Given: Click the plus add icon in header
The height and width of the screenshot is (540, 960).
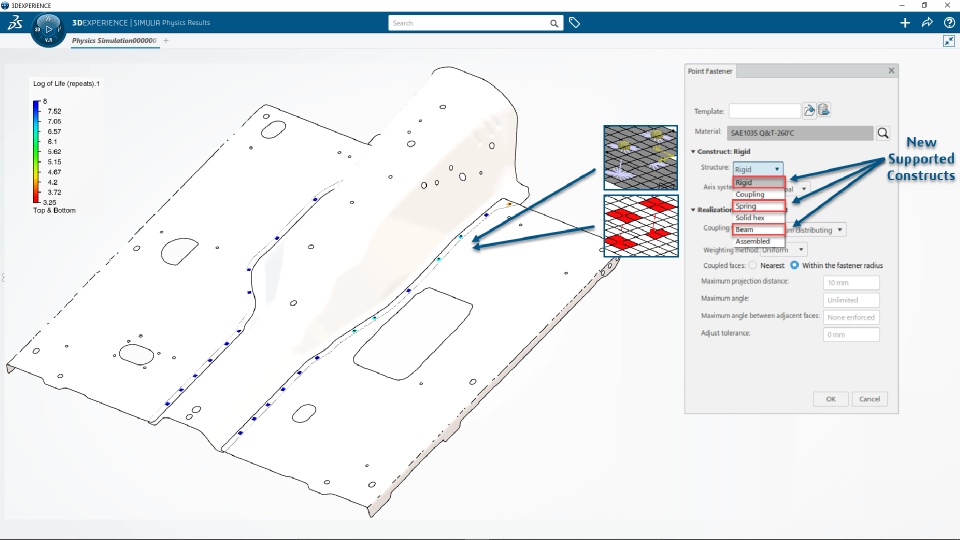Looking at the screenshot, I should point(905,23).
